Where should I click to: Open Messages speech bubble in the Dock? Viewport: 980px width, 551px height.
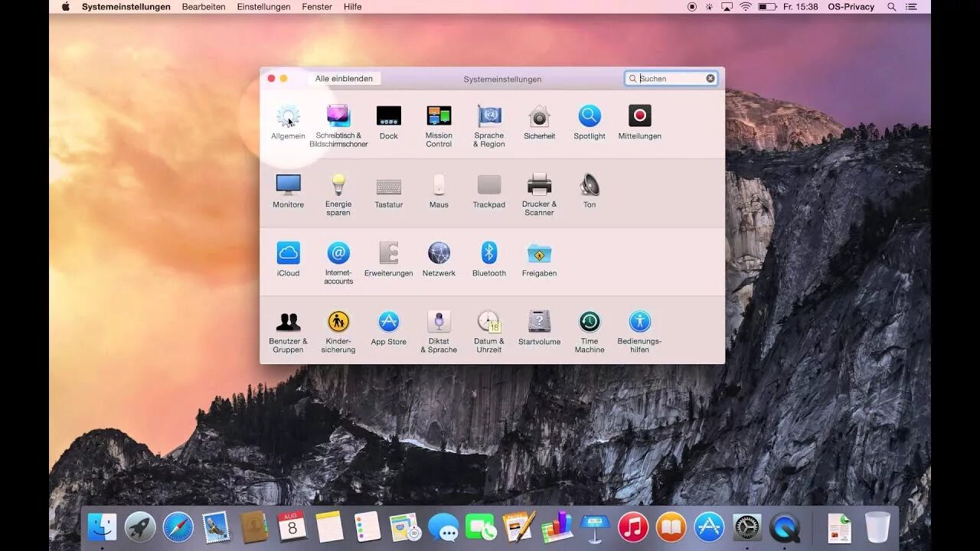[x=443, y=527]
